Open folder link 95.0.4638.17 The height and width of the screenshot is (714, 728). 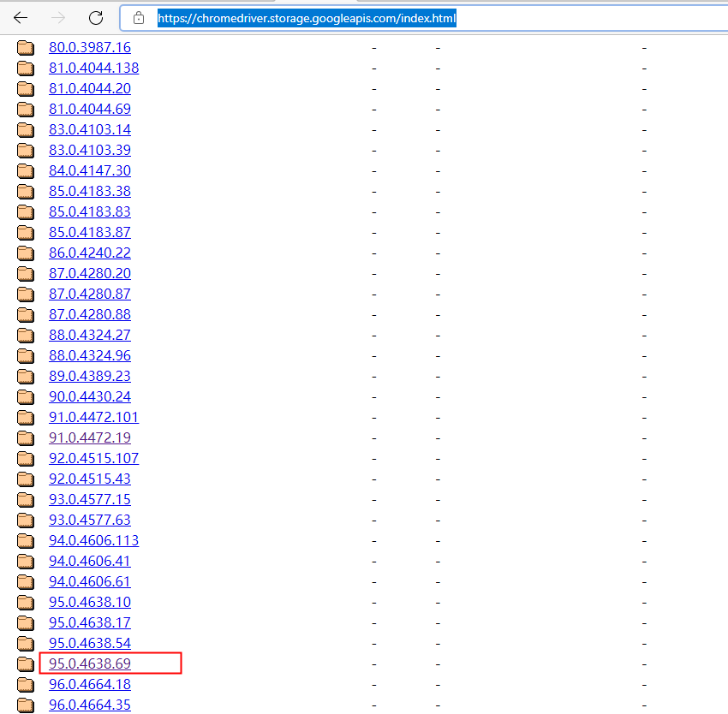(90, 622)
